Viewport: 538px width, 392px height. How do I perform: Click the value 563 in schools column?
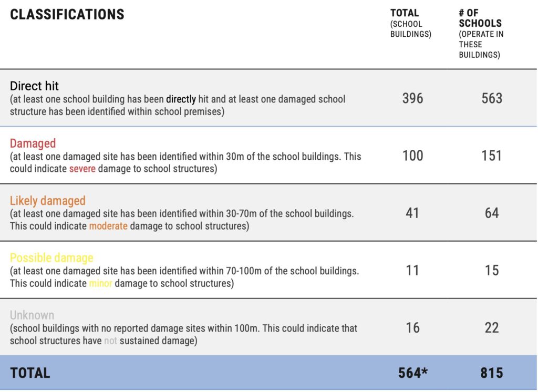point(492,98)
